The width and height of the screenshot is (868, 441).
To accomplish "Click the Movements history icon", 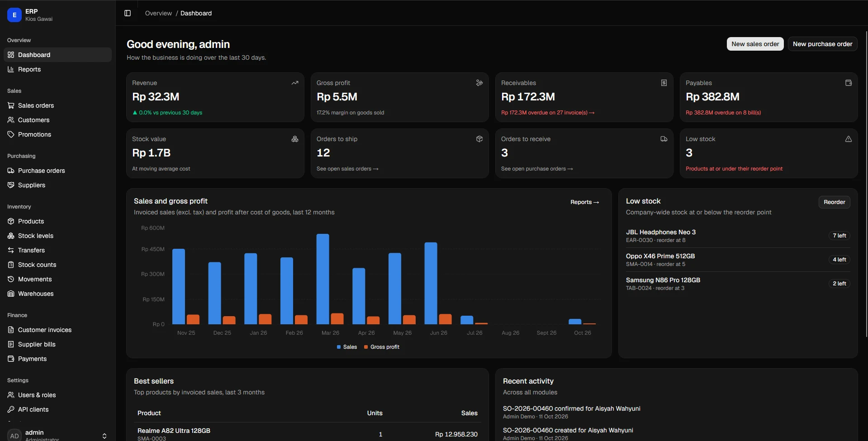I will coord(11,279).
